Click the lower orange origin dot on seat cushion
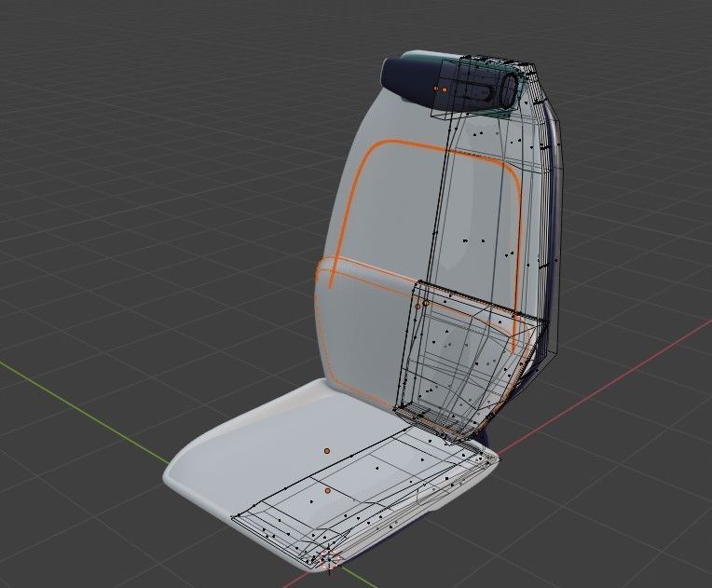 tap(327, 491)
